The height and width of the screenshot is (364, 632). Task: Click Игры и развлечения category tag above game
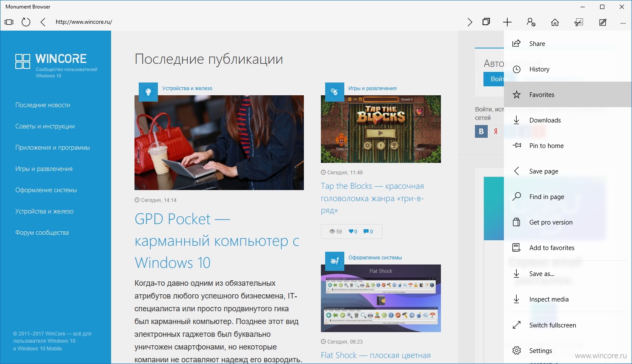click(372, 88)
